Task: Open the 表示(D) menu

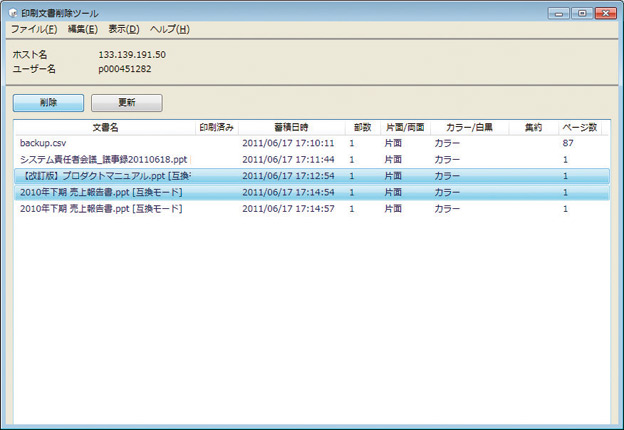Action: point(124,29)
